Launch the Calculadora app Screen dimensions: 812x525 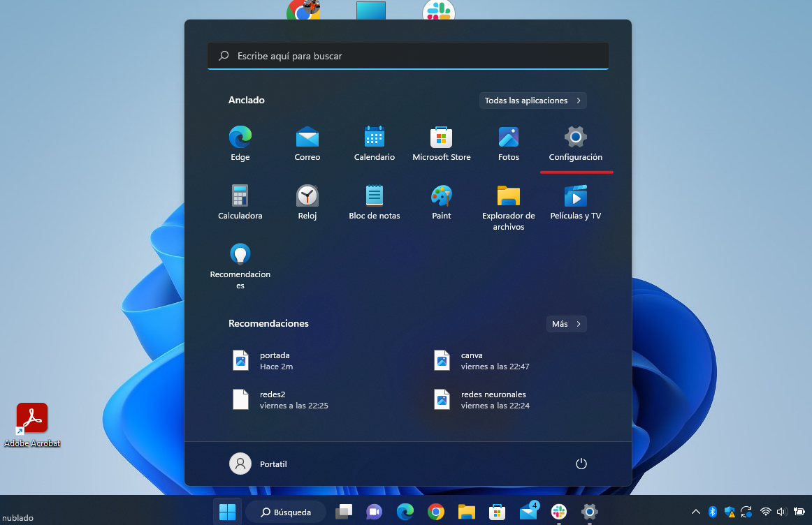[x=240, y=202]
